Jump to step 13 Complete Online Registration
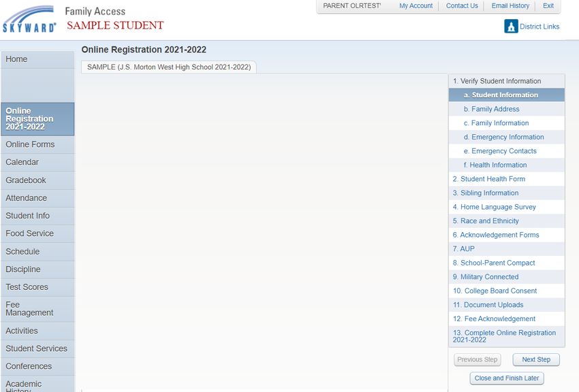The image size is (579, 392). tap(504, 336)
